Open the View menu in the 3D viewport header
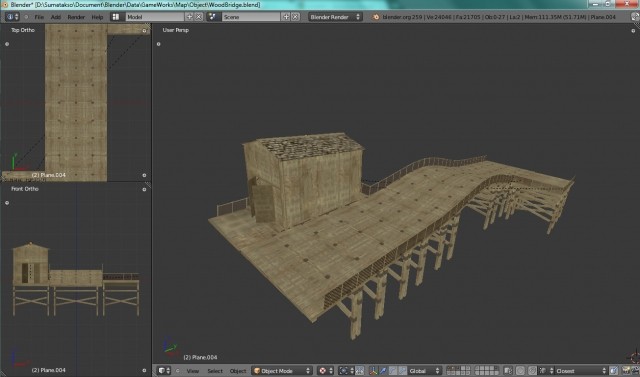The image size is (640, 377). click(193, 371)
